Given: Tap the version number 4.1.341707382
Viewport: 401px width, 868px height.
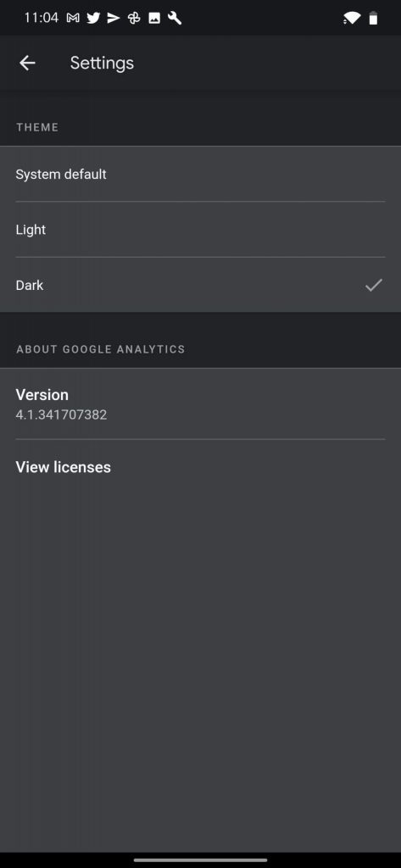Looking at the screenshot, I should [62, 415].
